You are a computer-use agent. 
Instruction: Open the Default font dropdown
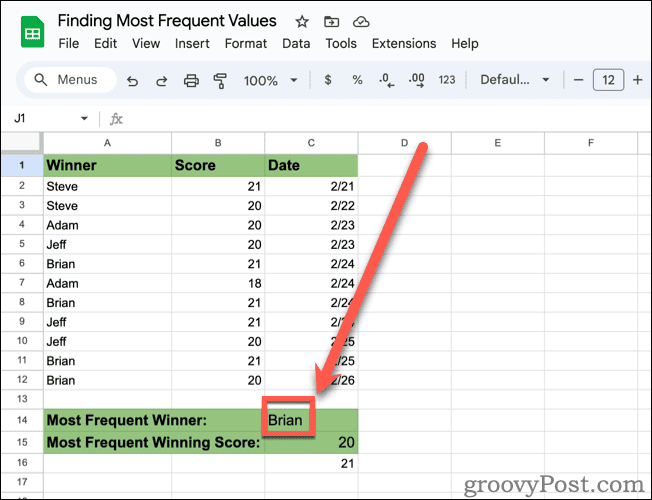tap(515, 79)
